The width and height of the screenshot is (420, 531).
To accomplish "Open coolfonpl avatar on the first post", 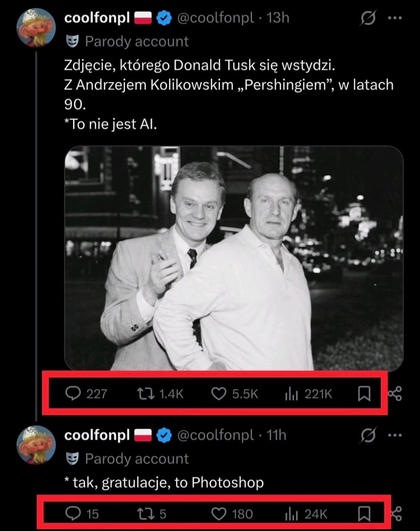I will tap(36, 28).
